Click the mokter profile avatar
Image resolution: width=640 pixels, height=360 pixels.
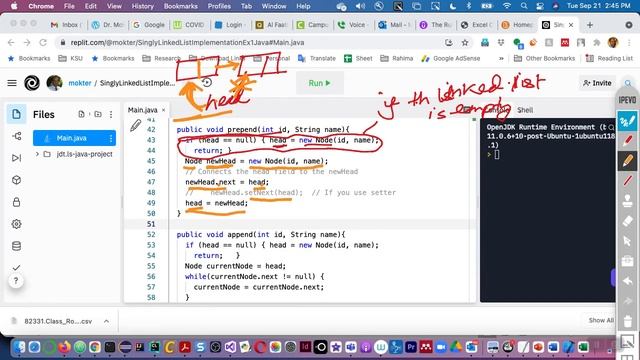tap(54, 83)
